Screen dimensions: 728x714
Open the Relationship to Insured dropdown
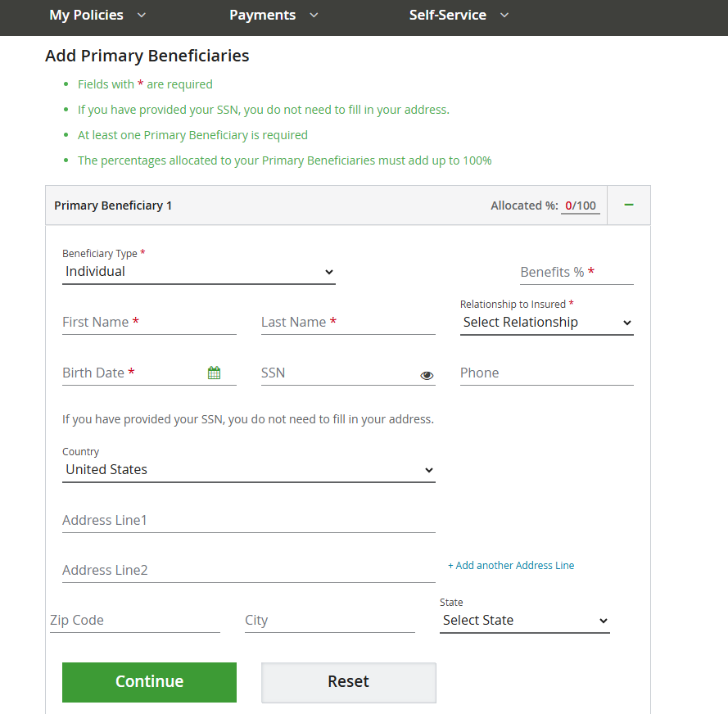tap(546, 323)
